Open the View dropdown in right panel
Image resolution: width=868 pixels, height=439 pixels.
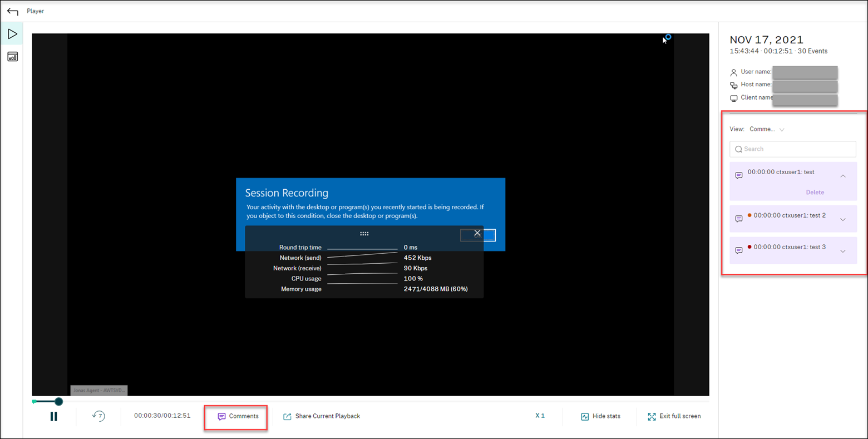(767, 129)
